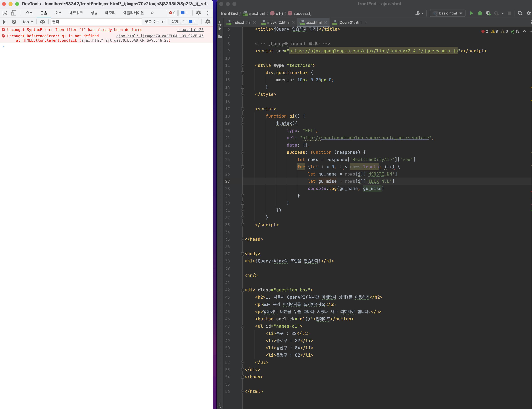The height and width of the screenshot is (409, 532).
Task: Click the SyntaxError red error icon
Action: tap(3, 30)
